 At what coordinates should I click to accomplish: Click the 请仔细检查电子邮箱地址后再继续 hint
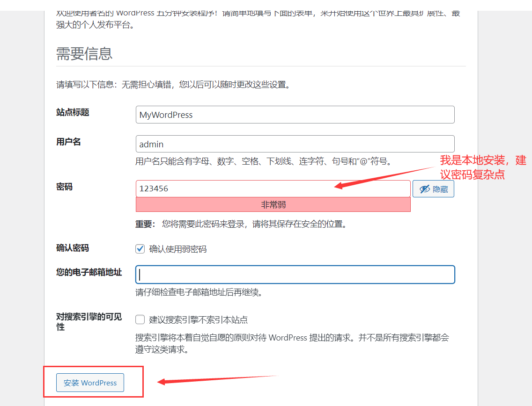(x=199, y=292)
